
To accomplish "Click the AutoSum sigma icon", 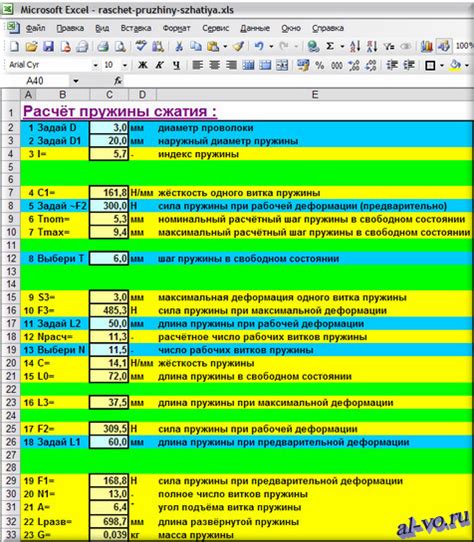I will coord(330,46).
